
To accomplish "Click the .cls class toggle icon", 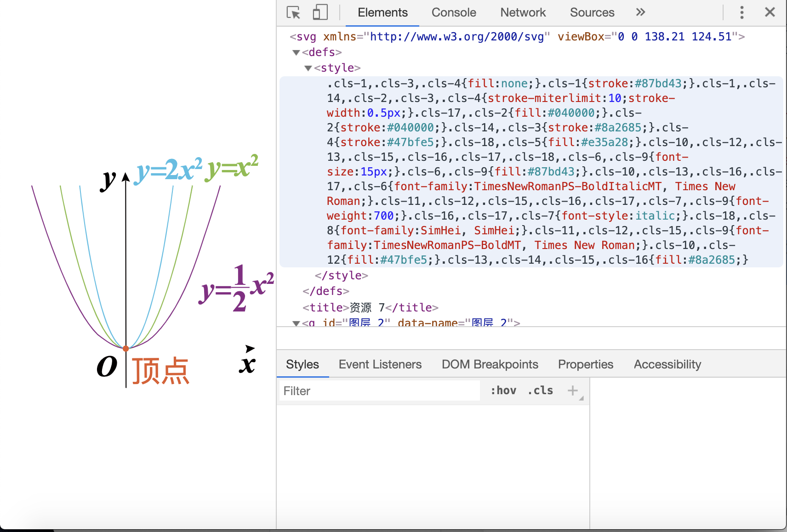I will 540,391.
